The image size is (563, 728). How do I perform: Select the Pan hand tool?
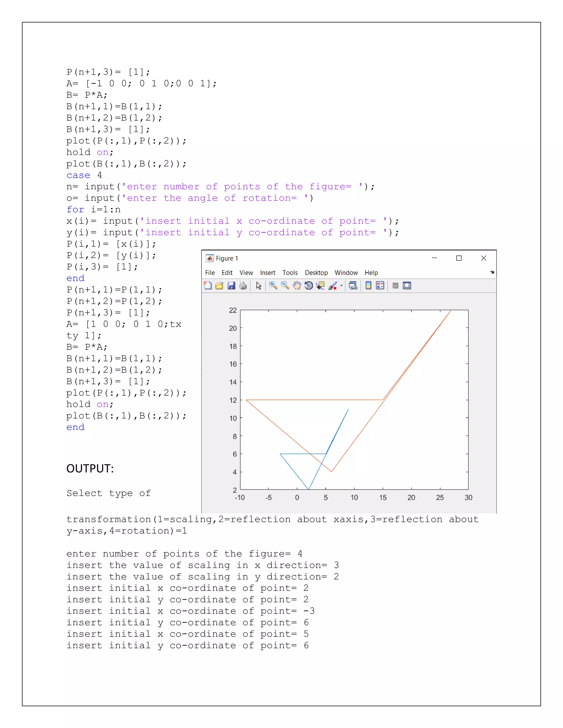click(x=297, y=286)
